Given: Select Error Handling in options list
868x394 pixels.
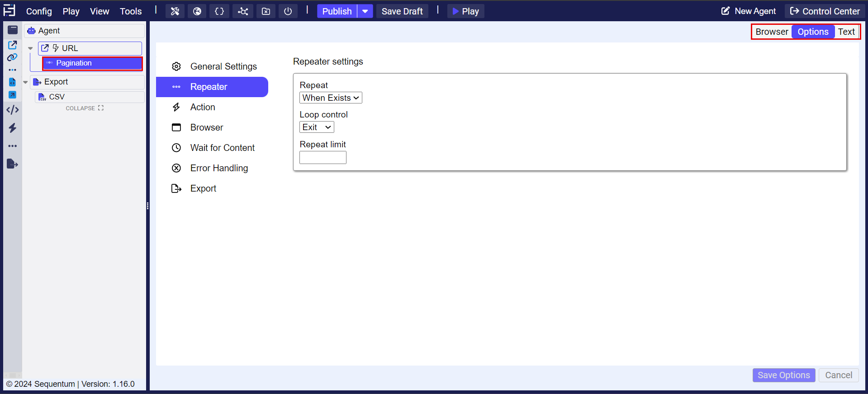Looking at the screenshot, I should click(x=219, y=168).
